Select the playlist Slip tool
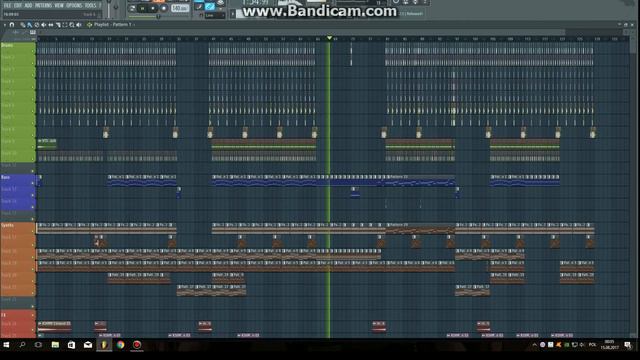 tap(51, 25)
